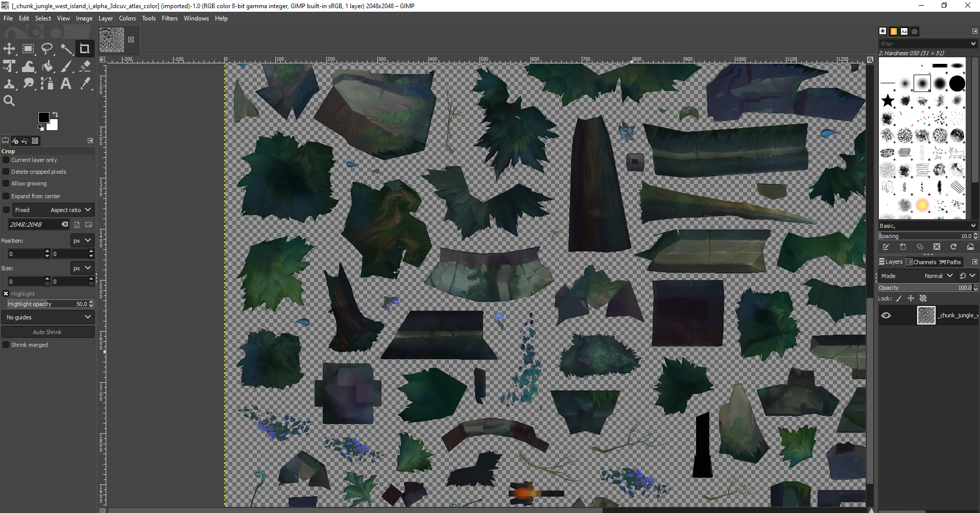The height and width of the screenshot is (513, 980).
Task: Select the Crop tool
Action: [x=85, y=49]
